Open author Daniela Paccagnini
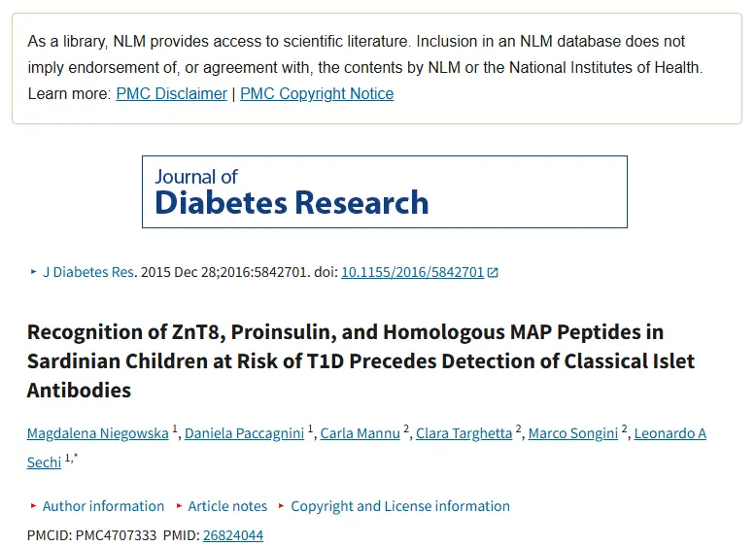The image size is (756, 547). [x=245, y=433]
